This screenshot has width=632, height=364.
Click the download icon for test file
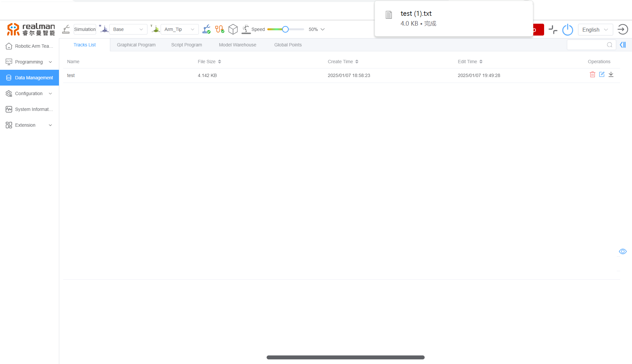click(611, 75)
